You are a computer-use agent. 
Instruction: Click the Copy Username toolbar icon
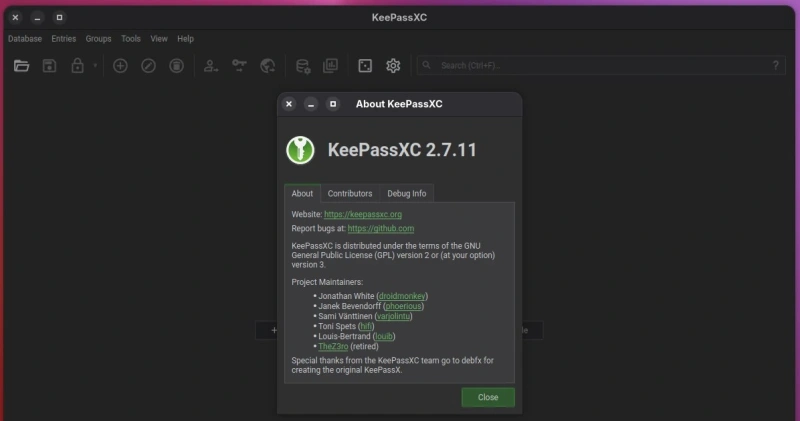[x=211, y=66]
